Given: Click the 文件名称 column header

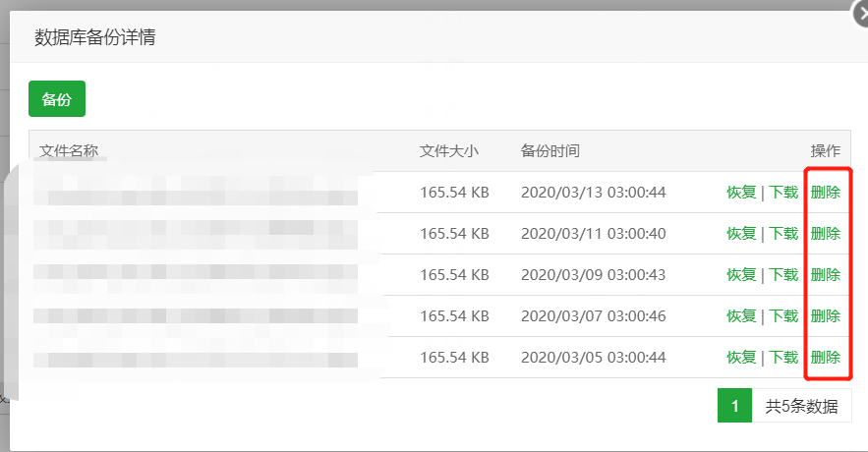Looking at the screenshot, I should (69, 151).
